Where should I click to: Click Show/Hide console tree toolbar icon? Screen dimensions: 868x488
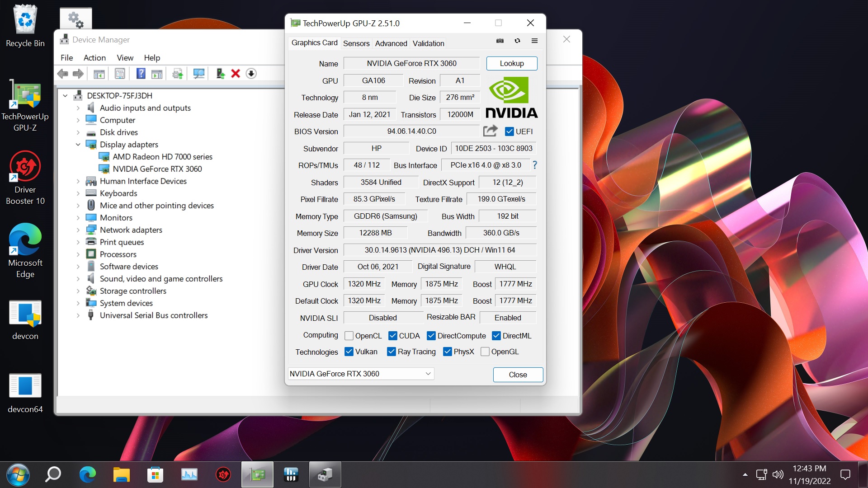(x=99, y=74)
